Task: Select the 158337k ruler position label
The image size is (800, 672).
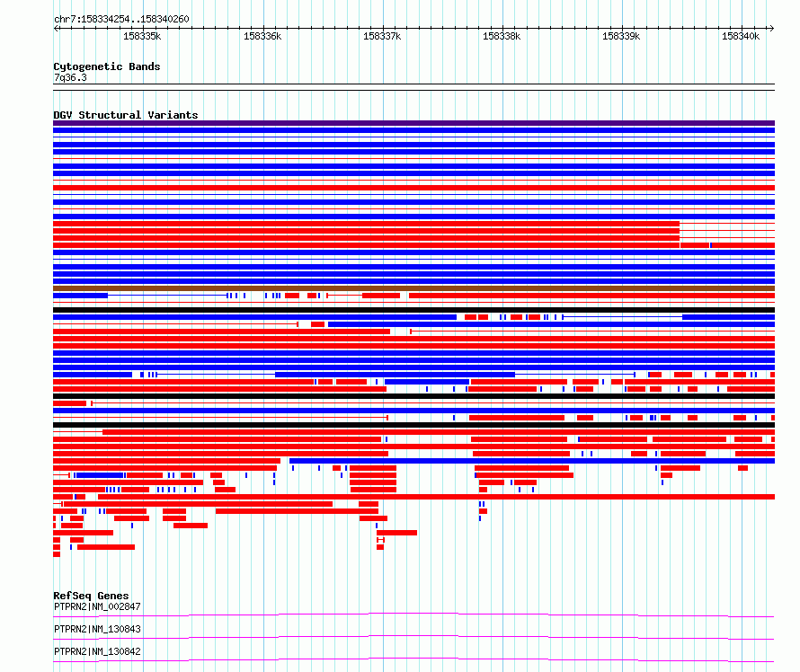Action: pos(382,36)
